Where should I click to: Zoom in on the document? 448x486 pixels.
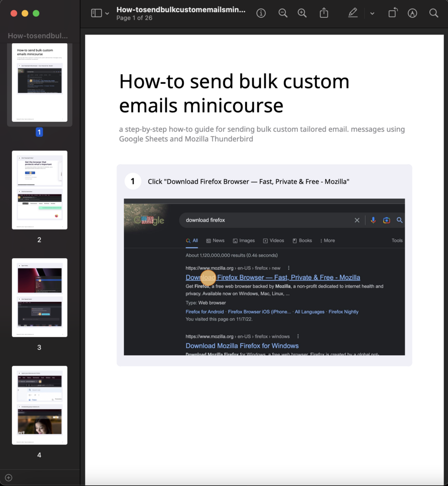[302, 13]
